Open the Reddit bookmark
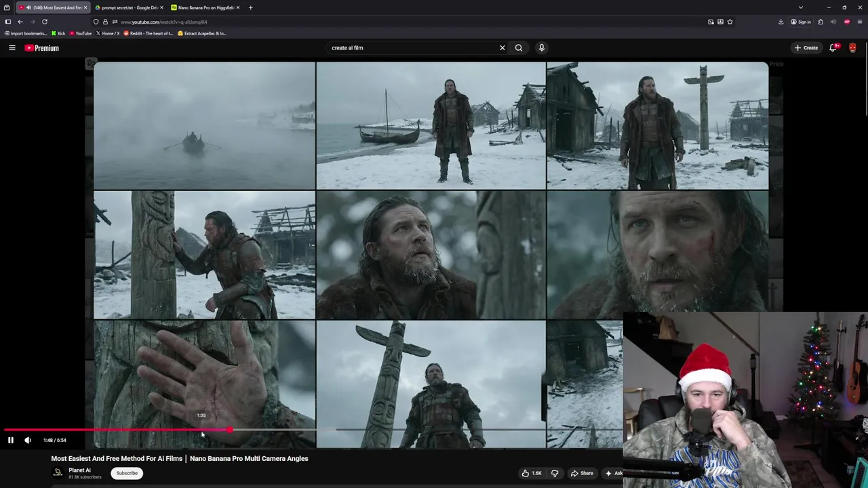 149,33
